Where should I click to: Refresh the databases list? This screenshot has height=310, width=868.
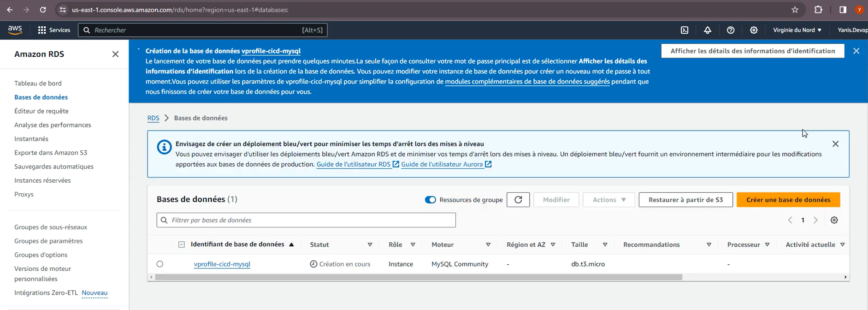(518, 200)
